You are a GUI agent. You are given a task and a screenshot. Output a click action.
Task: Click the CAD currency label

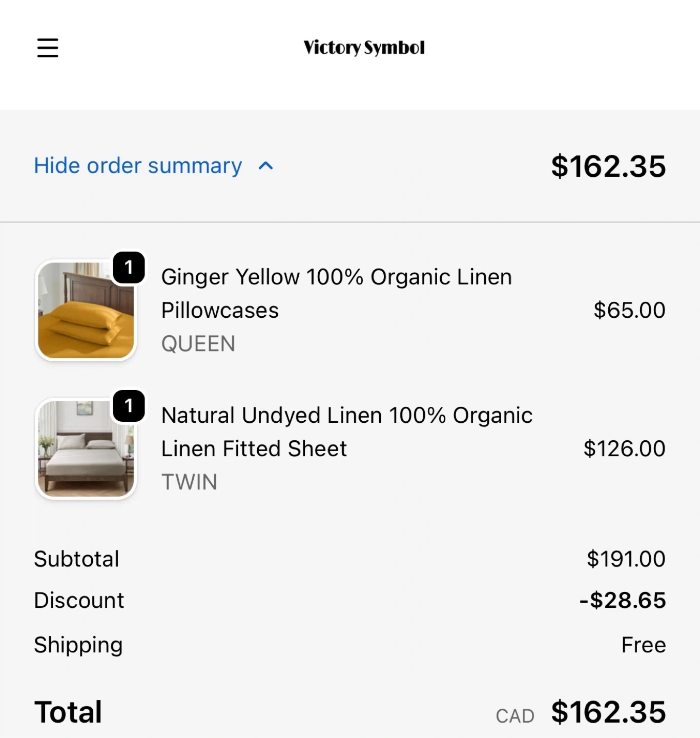514,716
